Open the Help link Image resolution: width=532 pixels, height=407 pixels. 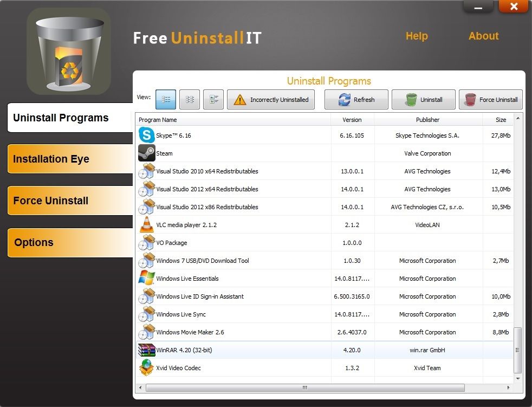pos(417,36)
